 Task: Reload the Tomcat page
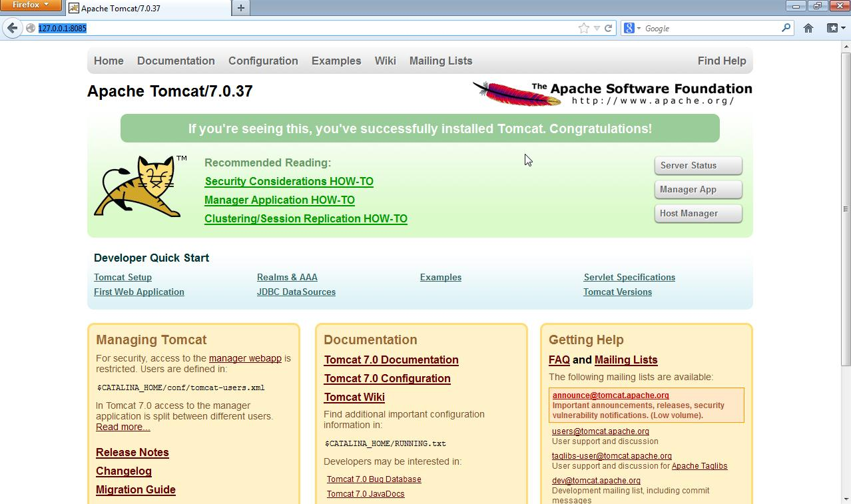608,28
